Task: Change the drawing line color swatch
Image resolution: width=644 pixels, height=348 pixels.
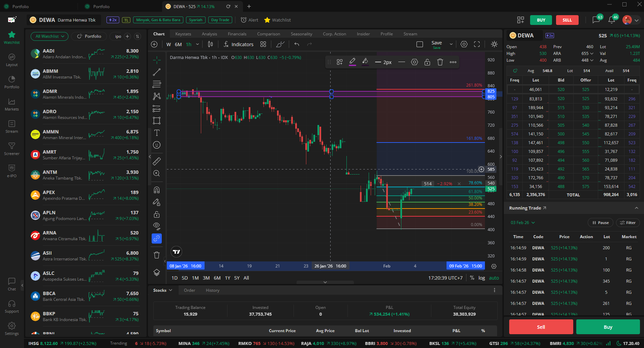Action: (x=352, y=62)
